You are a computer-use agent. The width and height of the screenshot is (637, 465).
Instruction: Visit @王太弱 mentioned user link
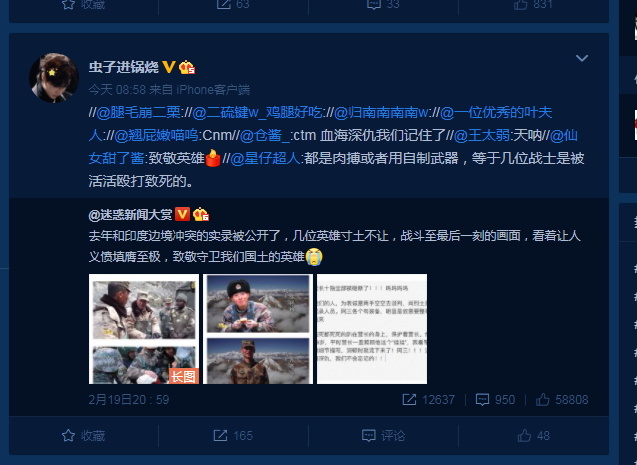(482, 135)
